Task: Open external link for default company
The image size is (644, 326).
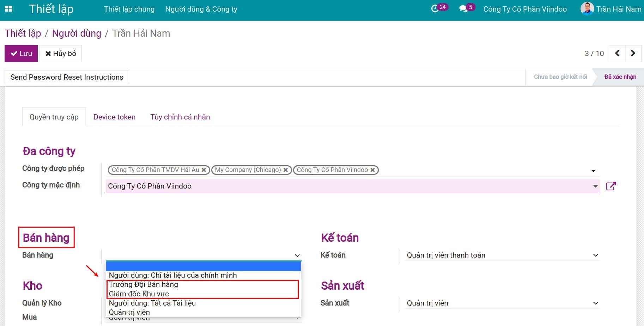Action: [x=611, y=186]
